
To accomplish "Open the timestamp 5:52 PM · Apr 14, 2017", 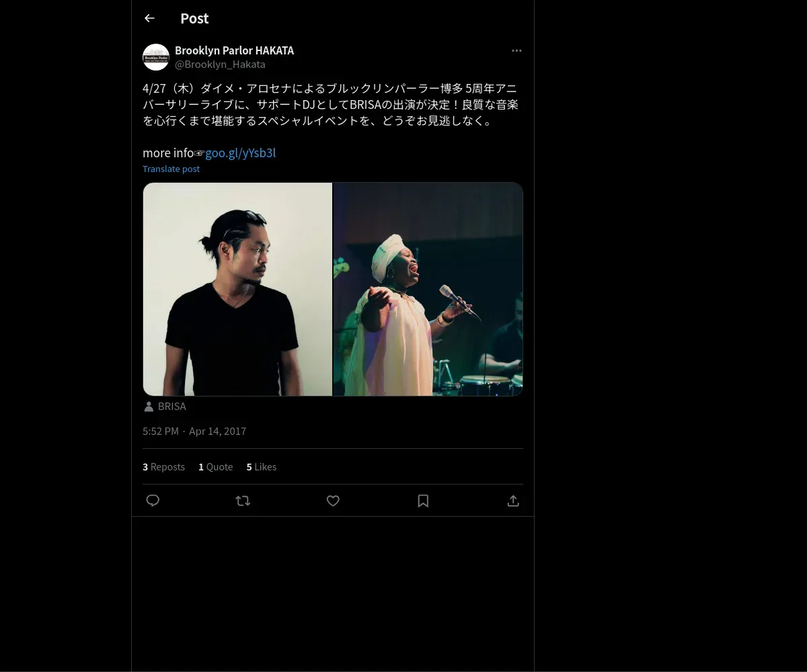I will pos(194,431).
